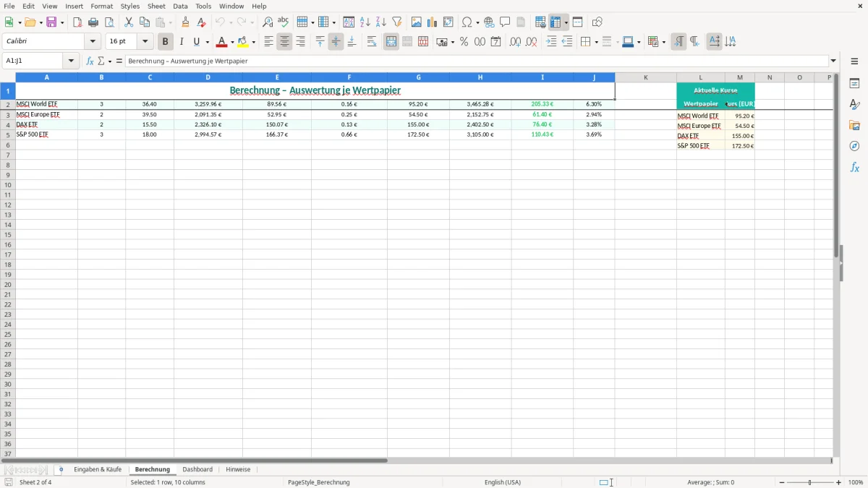868x488 pixels.
Task: Toggle Bold formatting
Action: click(165, 42)
